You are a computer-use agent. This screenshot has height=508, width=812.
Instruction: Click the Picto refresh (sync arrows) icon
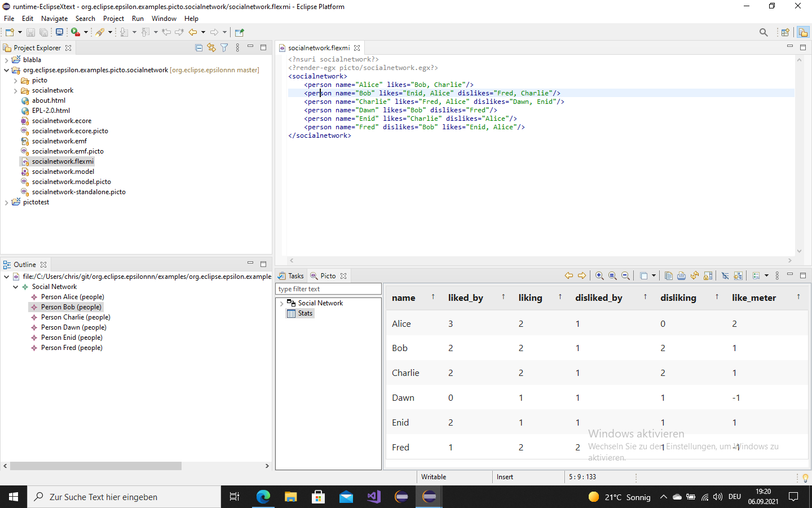coord(695,276)
